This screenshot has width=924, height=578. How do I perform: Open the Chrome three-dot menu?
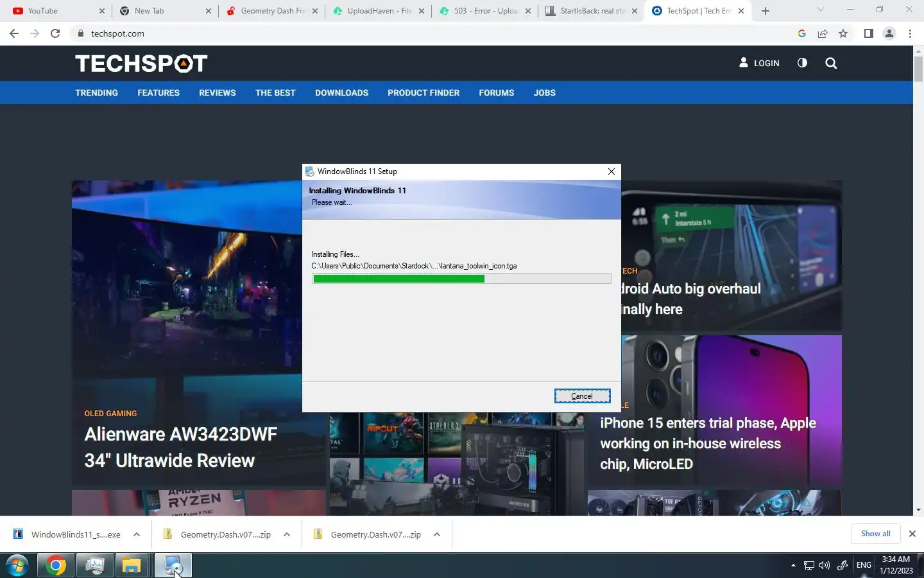point(910,33)
